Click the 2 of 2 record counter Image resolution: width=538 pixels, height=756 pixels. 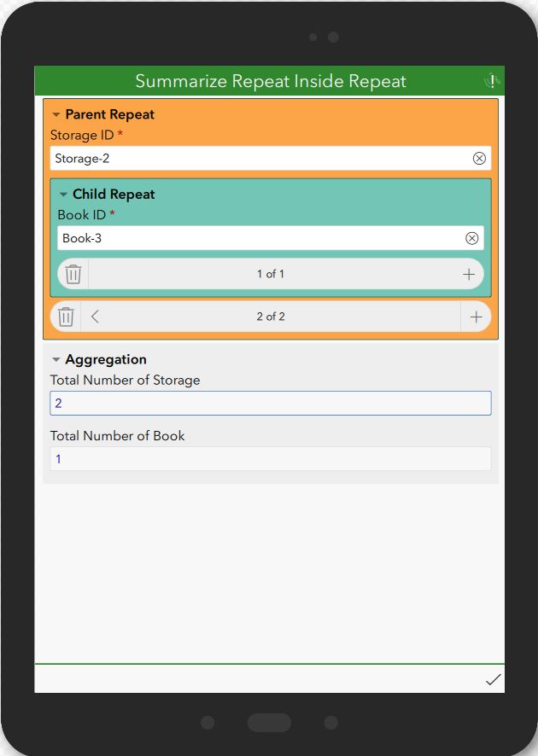271,316
